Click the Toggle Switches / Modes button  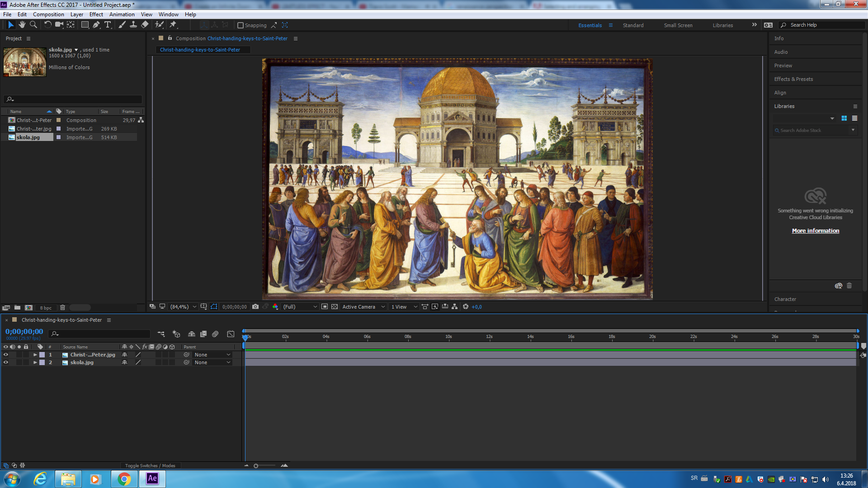pos(150,465)
